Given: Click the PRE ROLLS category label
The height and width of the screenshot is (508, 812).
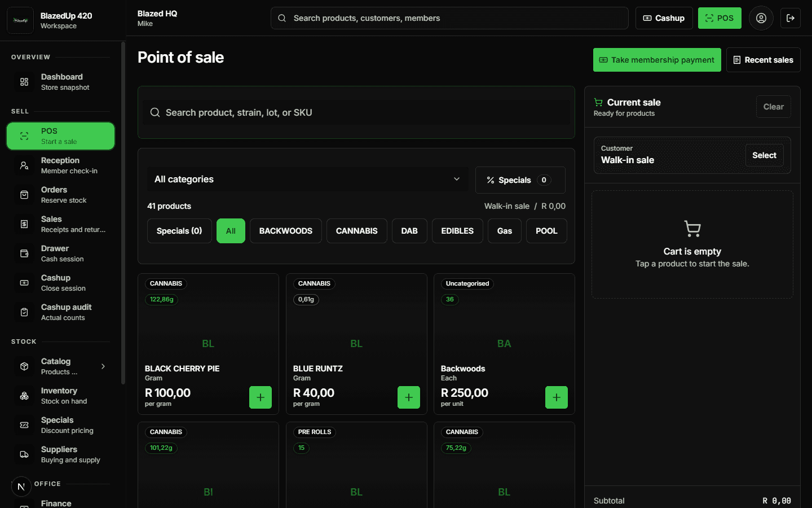Looking at the screenshot, I should (315, 432).
